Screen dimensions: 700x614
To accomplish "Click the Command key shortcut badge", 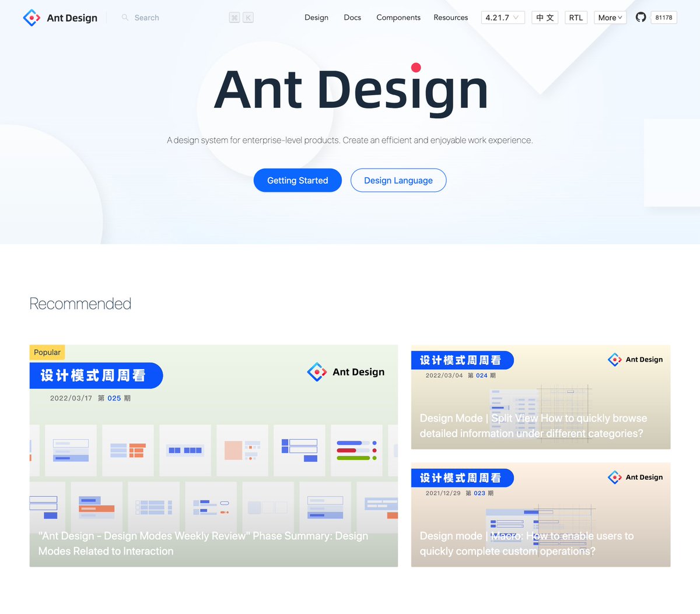I will 235,17.
